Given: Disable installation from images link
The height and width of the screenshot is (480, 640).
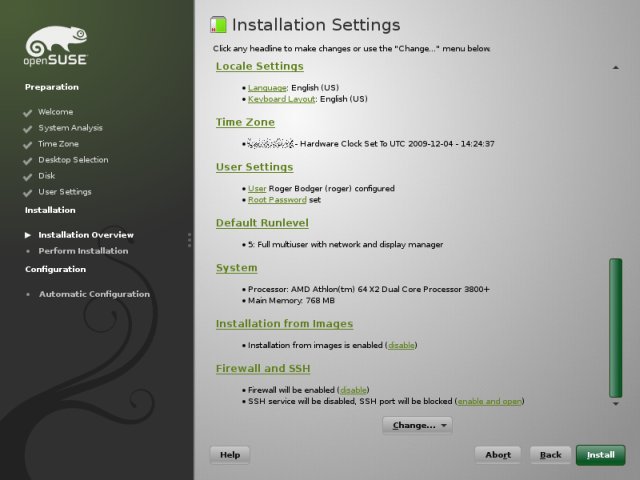Looking at the screenshot, I should point(401,345).
